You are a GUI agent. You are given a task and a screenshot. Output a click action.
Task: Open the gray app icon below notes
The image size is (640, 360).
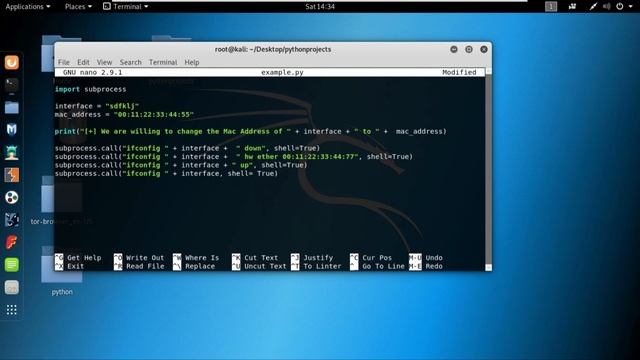point(11,287)
